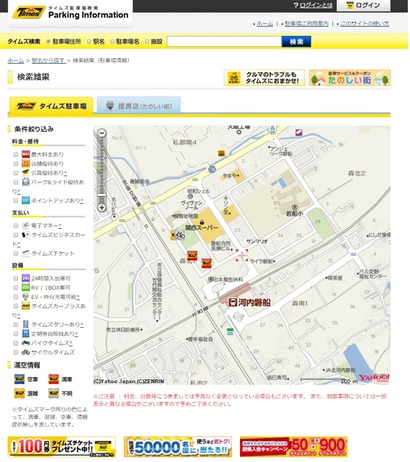410x462 pixels.
Task: Open the 50000名 campaign banner
Action: pyautogui.click(x=178, y=446)
